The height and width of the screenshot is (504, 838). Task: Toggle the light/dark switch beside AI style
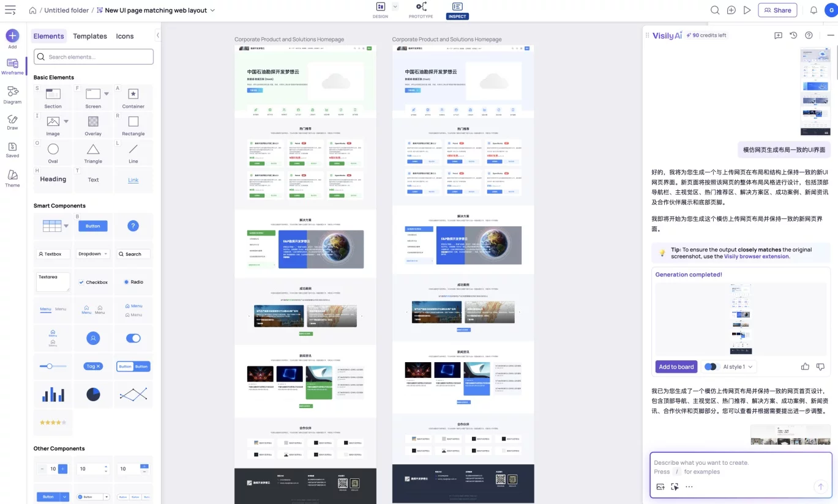[711, 367]
